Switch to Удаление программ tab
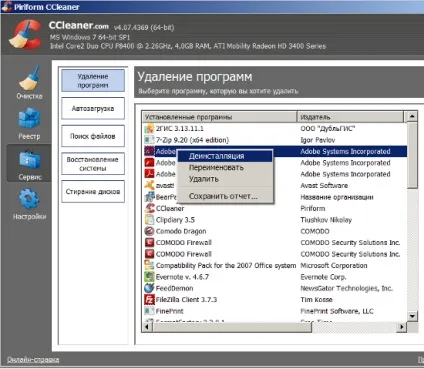The height and width of the screenshot is (369, 424). (x=93, y=81)
